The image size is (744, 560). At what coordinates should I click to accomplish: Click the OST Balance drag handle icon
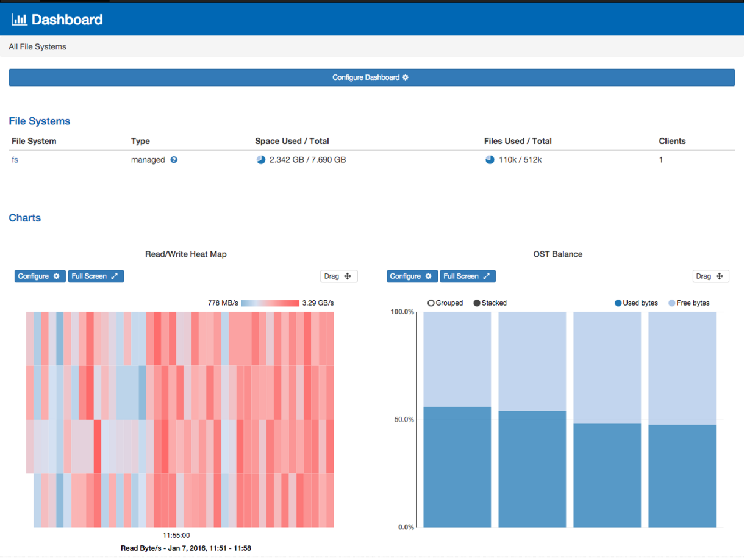720,276
